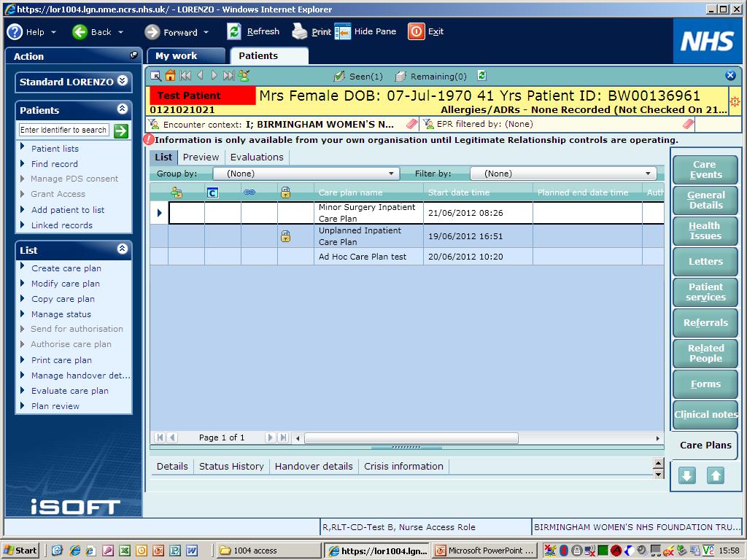Open the Back history dropdown arrow
Viewport: 747px width, 560px height.
coord(120,32)
